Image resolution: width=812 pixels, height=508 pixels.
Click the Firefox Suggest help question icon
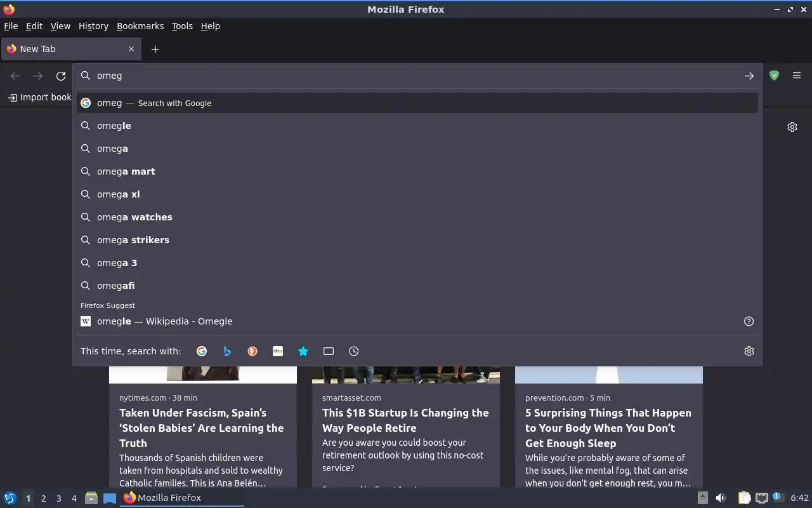(x=749, y=321)
